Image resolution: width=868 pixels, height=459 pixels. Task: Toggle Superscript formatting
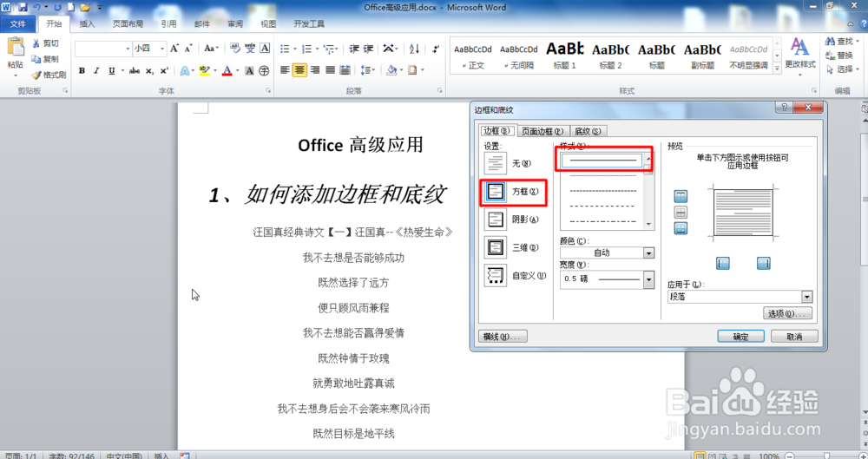coord(164,71)
